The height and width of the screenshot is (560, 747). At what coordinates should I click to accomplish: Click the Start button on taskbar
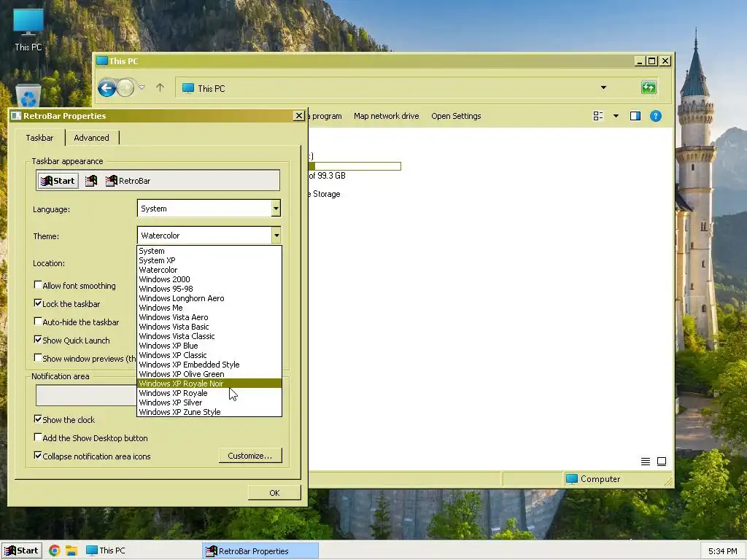[x=21, y=551]
